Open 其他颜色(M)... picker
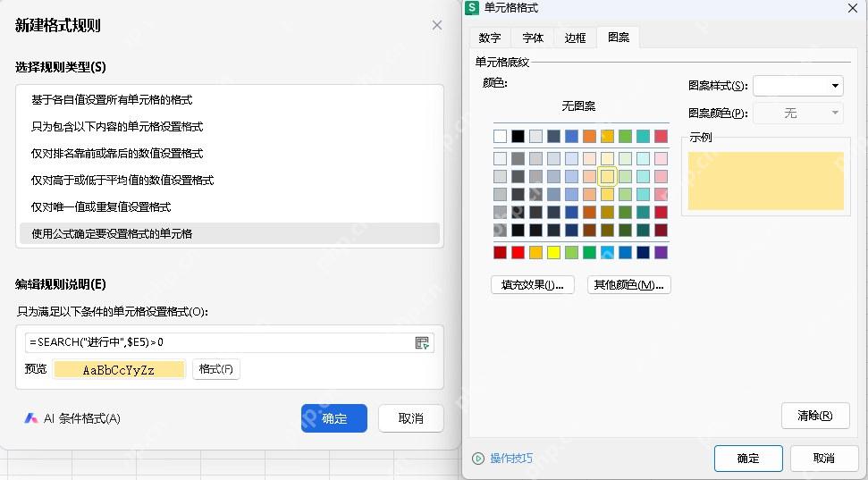The height and width of the screenshot is (480, 868). tap(628, 284)
